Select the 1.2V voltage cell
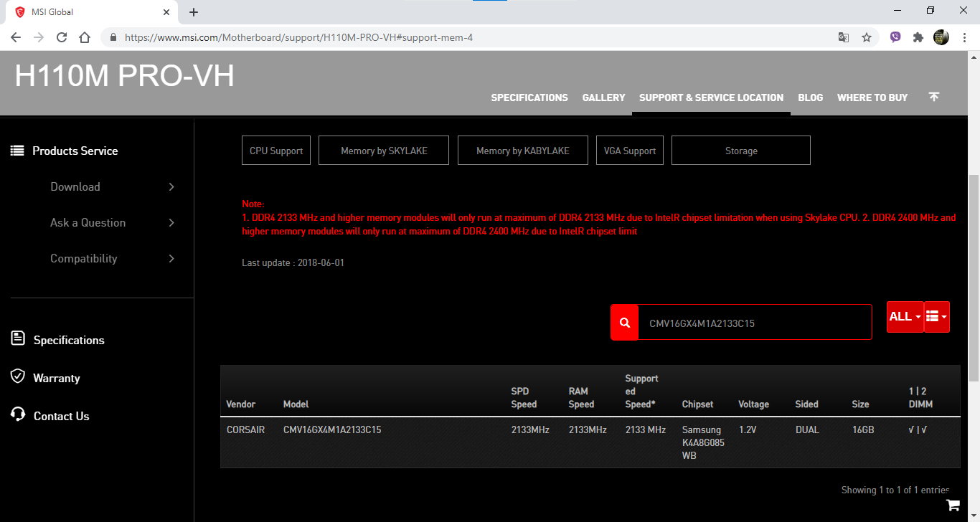This screenshot has height=522, width=980. (x=748, y=430)
